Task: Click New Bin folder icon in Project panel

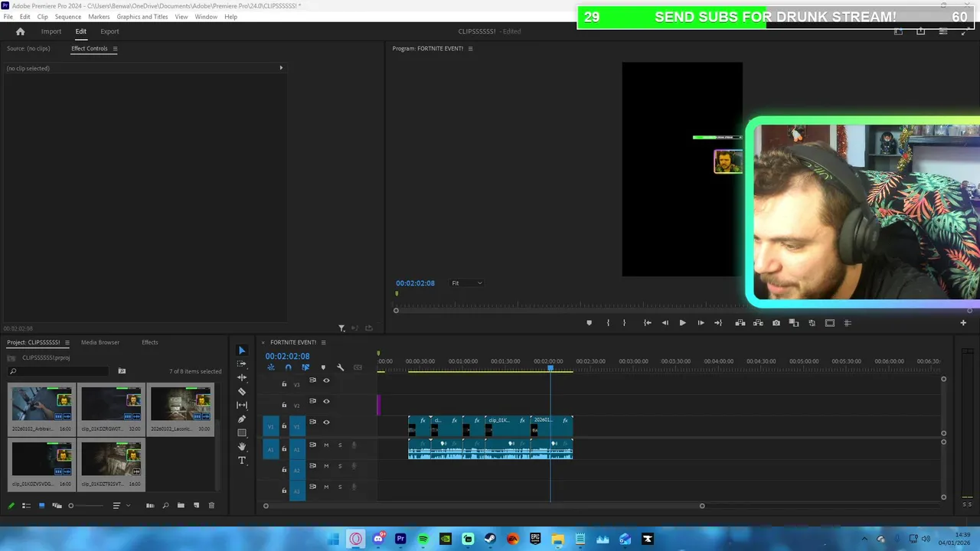Action: pos(181,505)
